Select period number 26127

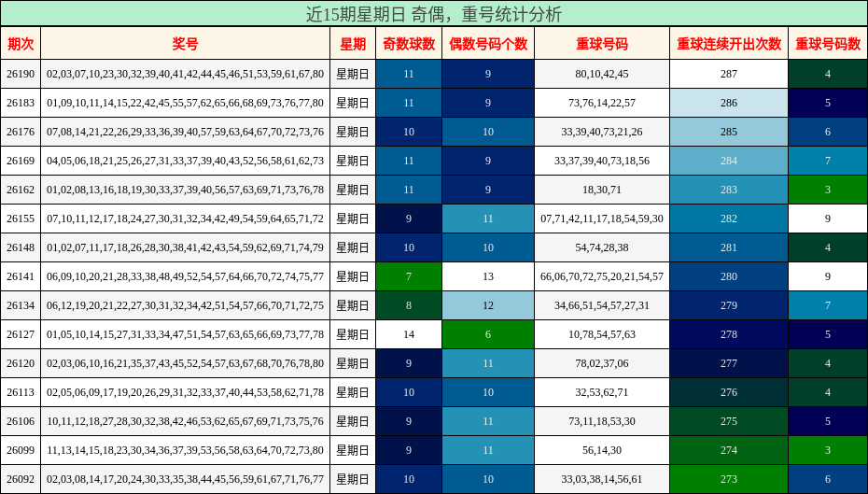(21, 334)
